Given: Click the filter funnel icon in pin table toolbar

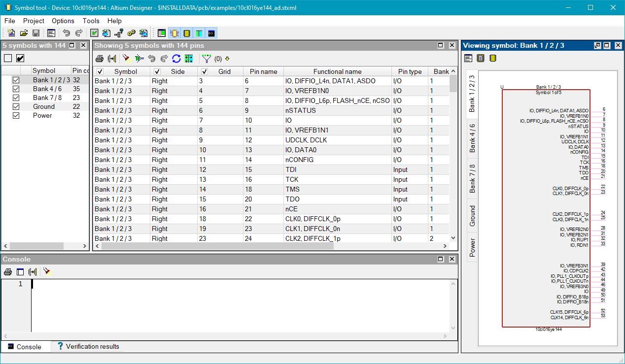Looking at the screenshot, I should (x=207, y=59).
